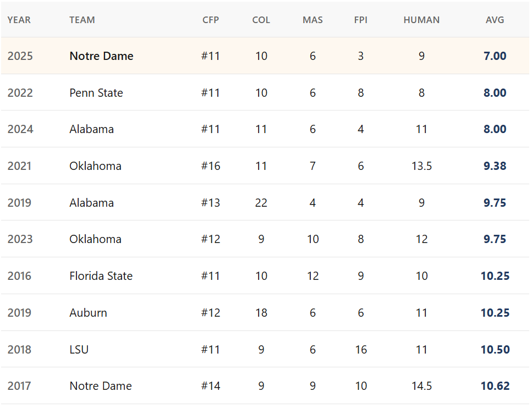Screen dimensions: 532x408
Task: Click the TEAM column header
Action: point(82,20)
